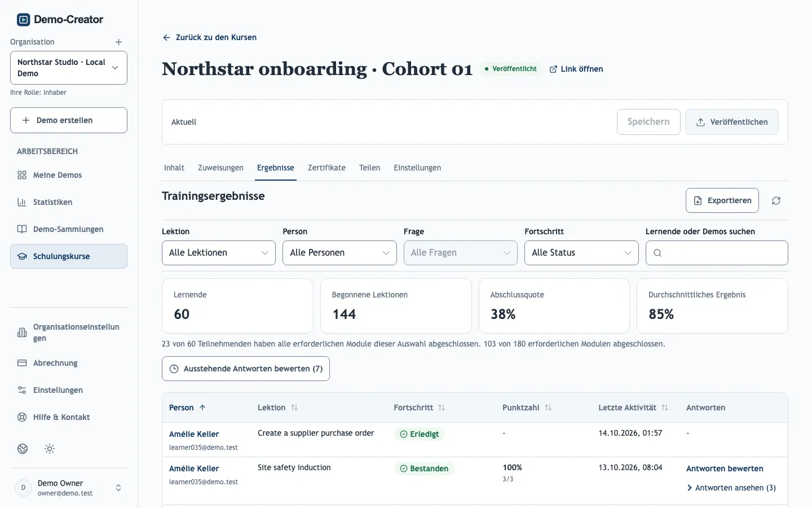Expand Antworten ansehen (3)
The height and width of the screenshot is (508, 812).
click(731, 488)
